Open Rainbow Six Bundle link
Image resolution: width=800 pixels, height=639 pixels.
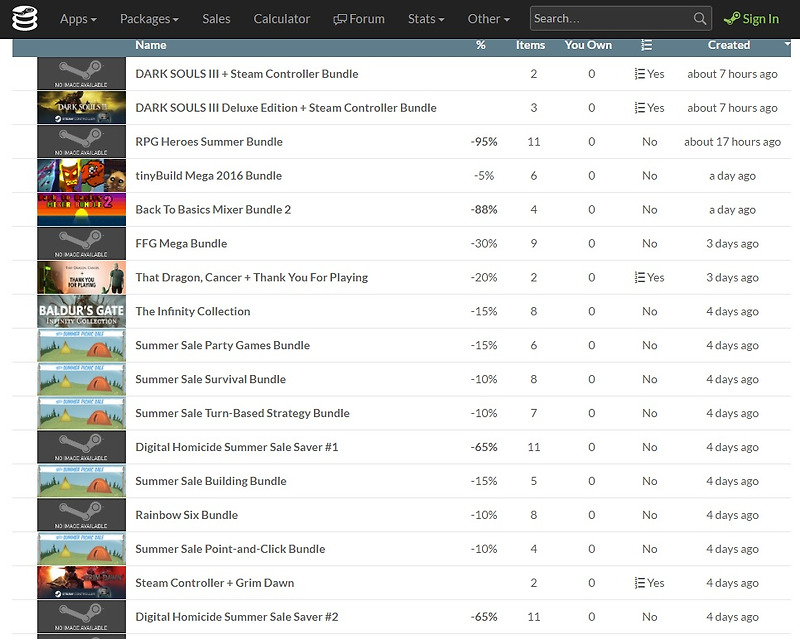pyautogui.click(x=186, y=515)
